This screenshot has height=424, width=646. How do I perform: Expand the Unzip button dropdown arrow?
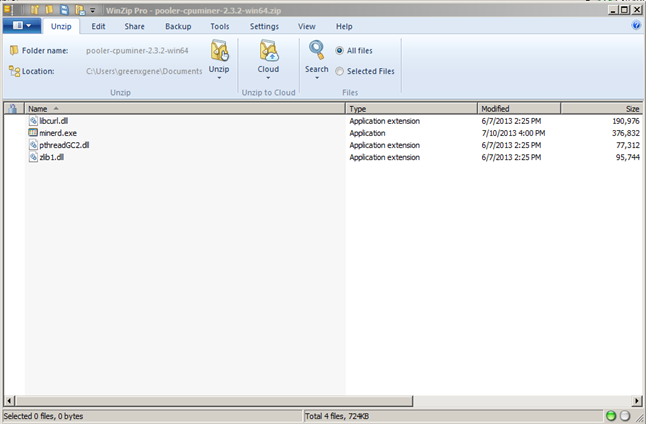pos(219,78)
